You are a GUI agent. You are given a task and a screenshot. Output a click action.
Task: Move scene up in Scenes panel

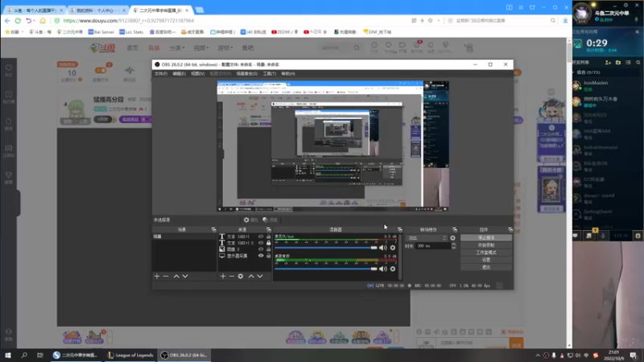[176, 276]
